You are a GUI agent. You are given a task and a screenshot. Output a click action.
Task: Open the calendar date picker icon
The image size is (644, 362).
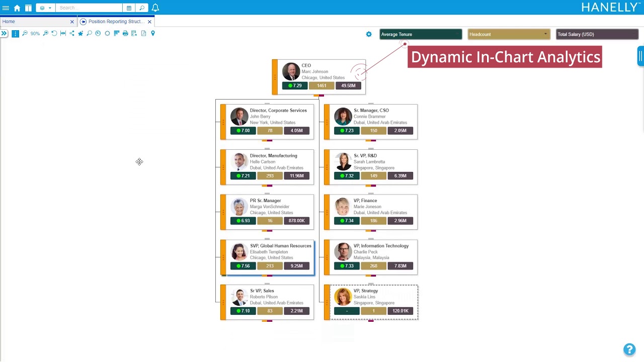coord(129,8)
